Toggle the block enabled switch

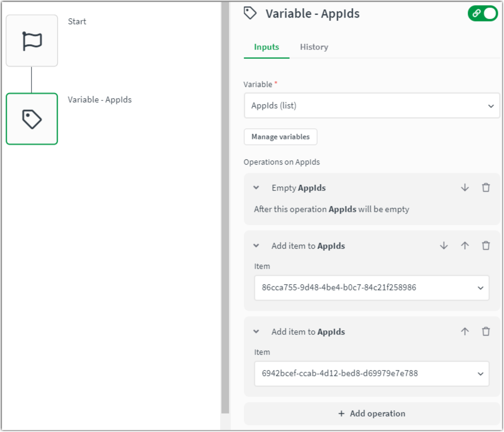483,13
